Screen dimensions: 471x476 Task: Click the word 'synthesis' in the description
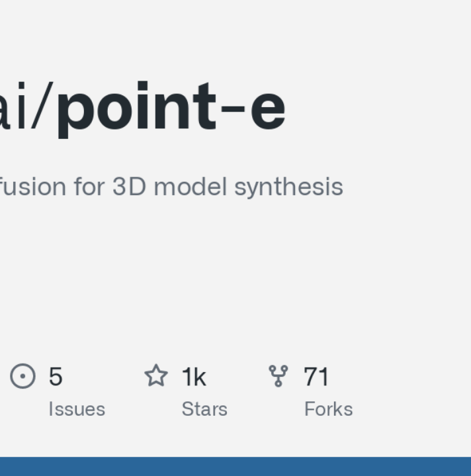point(289,187)
